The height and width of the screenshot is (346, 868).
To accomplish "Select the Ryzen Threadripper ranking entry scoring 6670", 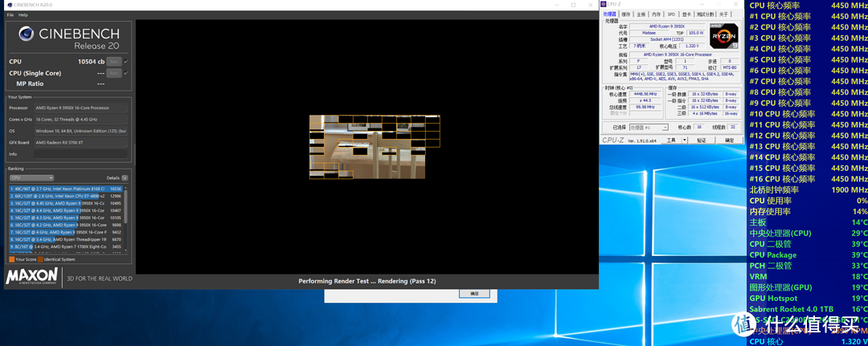I will [x=66, y=239].
